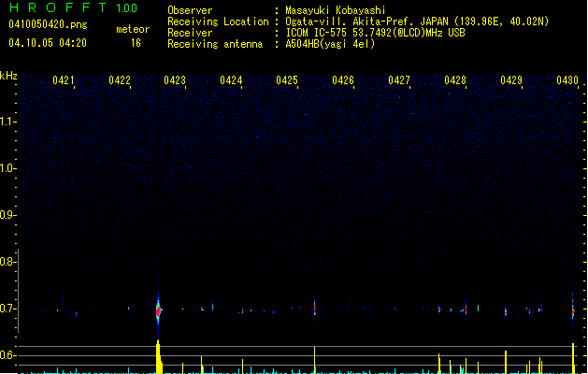This screenshot has height=374, width=588.
Task: Click the 0.9 frequency axis label
Action: click(x=8, y=215)
